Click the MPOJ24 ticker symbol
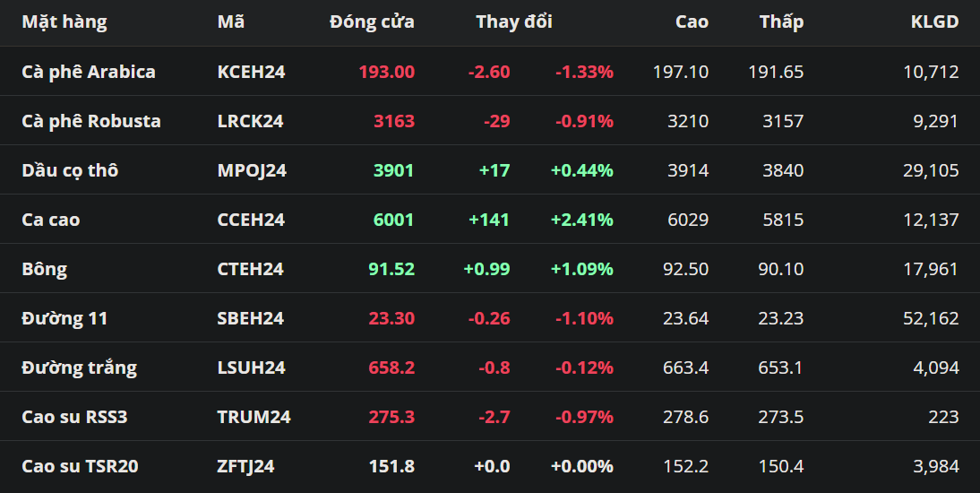 tap(252, 170)
